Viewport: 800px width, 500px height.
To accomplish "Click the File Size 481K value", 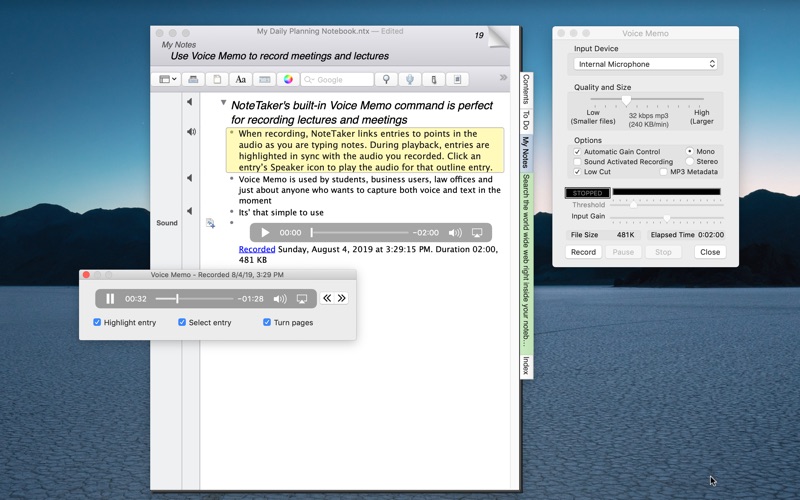I will tap(626, 235).
